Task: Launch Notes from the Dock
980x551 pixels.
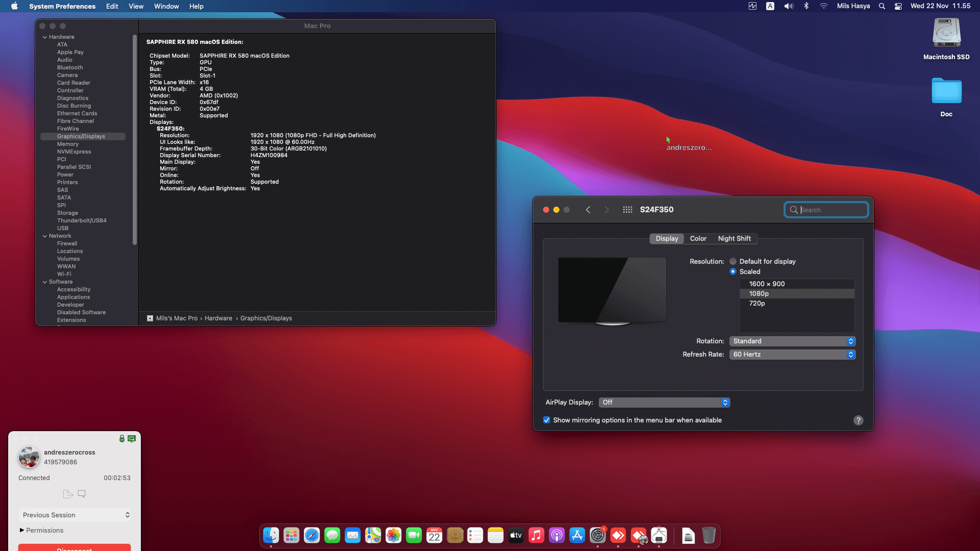Action: pos(496,535)
